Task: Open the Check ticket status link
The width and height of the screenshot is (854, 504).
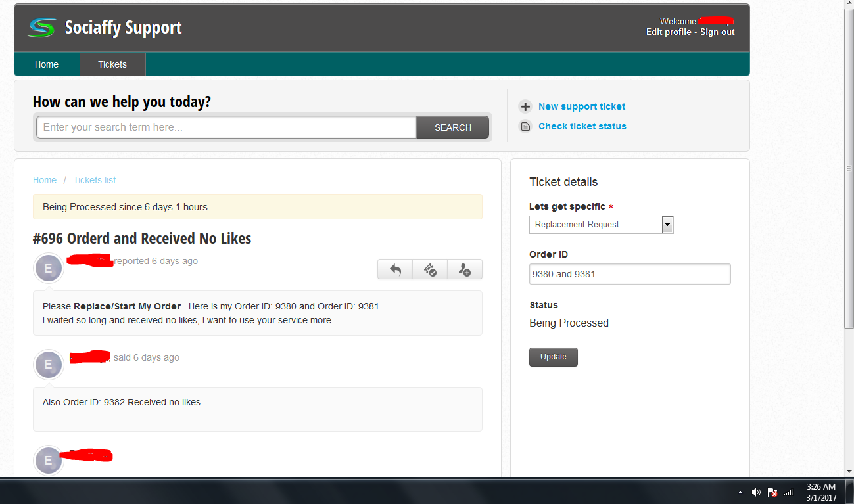Action: (582, 126)
